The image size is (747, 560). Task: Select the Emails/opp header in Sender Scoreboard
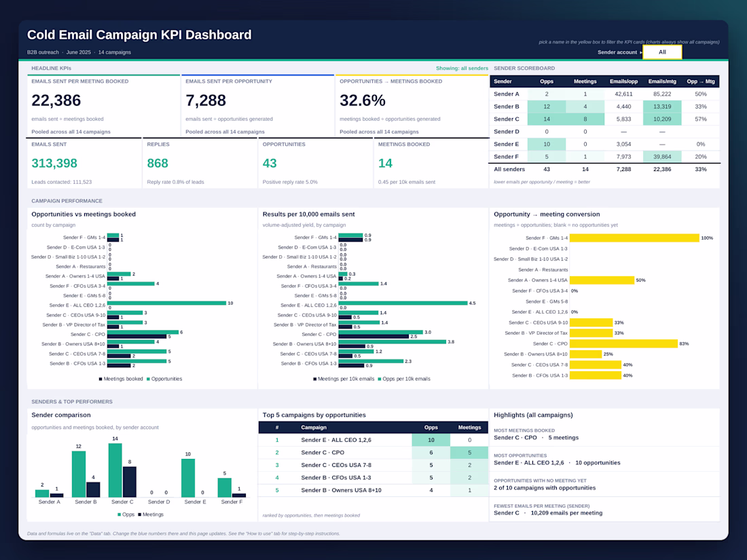coord(623,81)
